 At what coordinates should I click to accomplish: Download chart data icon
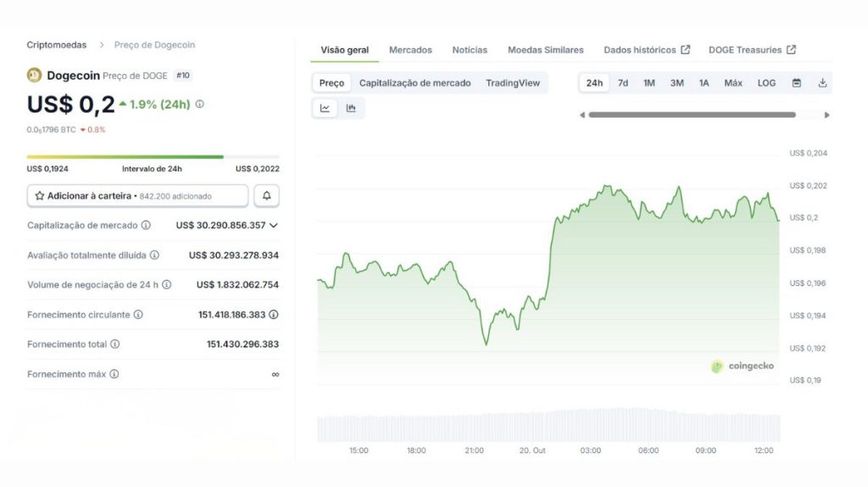click(x=822, y=83)
